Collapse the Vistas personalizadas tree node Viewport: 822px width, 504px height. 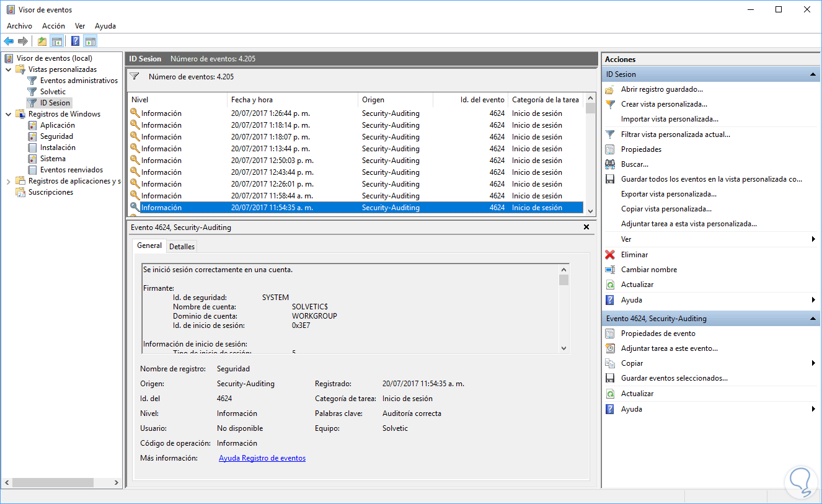click(x=8, y=69)
